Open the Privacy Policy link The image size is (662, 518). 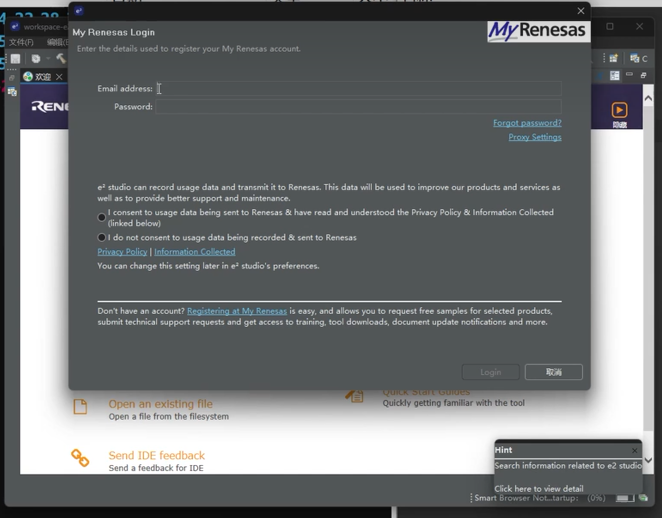pyautogui.click(x=122, y=252)
